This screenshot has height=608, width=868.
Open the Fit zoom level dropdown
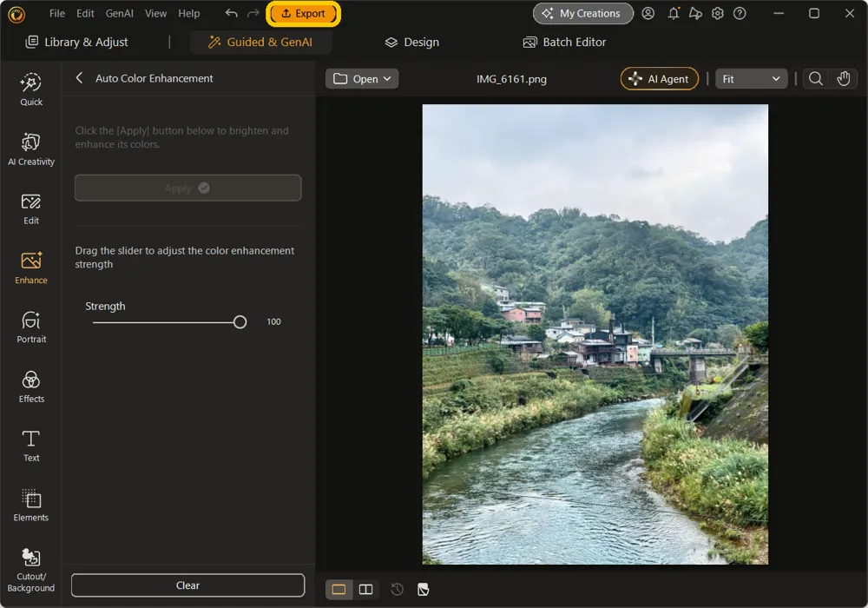click(x=751, y=79)
